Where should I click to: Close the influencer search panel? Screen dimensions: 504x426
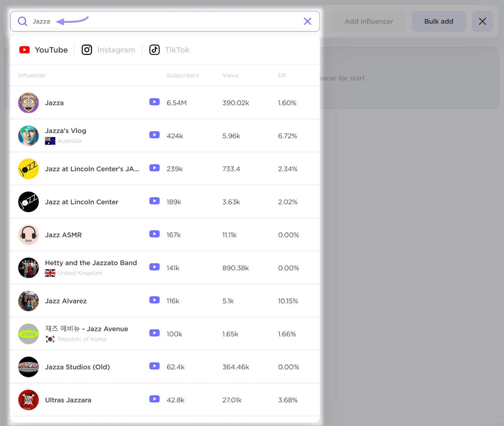click(x=482, y=21)
